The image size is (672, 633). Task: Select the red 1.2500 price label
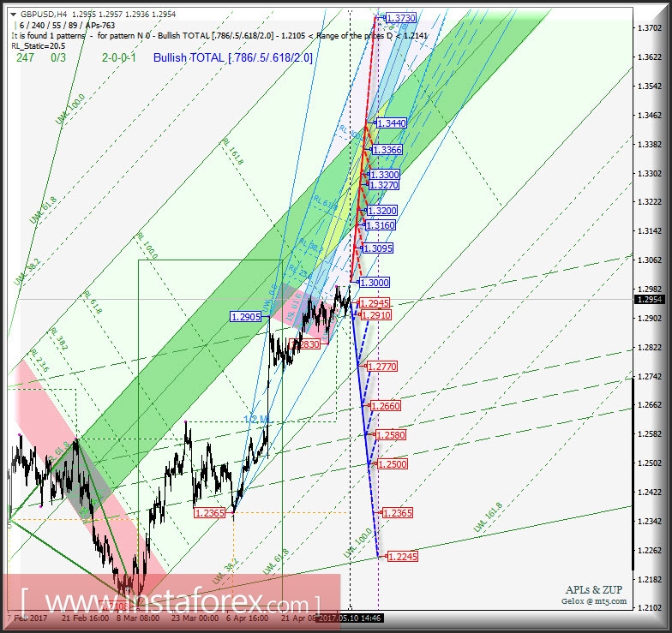point(393,464)
